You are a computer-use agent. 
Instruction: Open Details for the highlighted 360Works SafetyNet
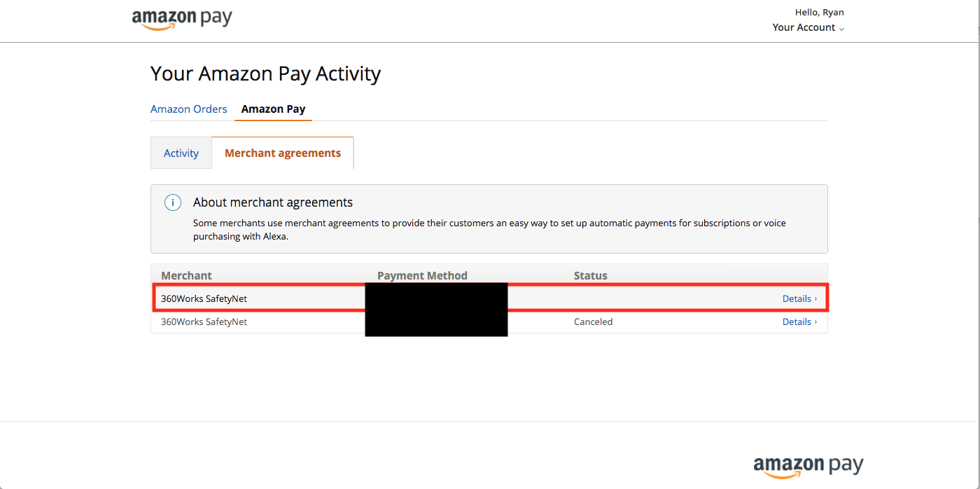click(799, 298)
